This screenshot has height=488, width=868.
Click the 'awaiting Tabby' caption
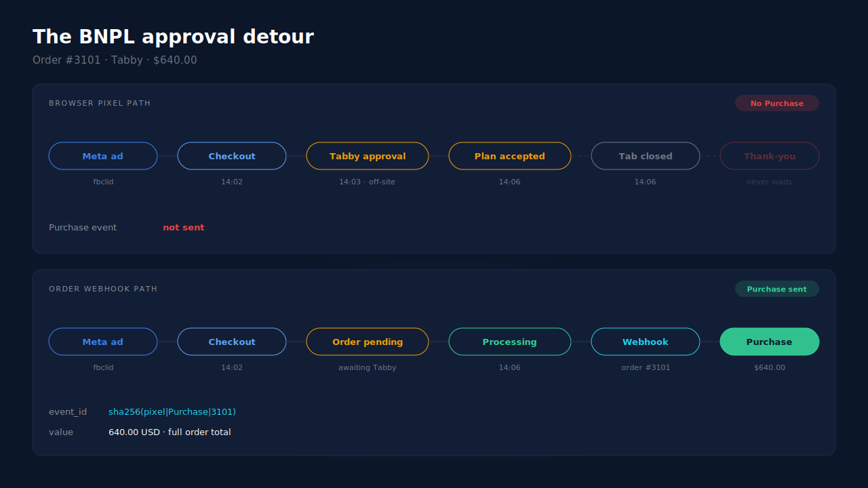pos(368,367)
